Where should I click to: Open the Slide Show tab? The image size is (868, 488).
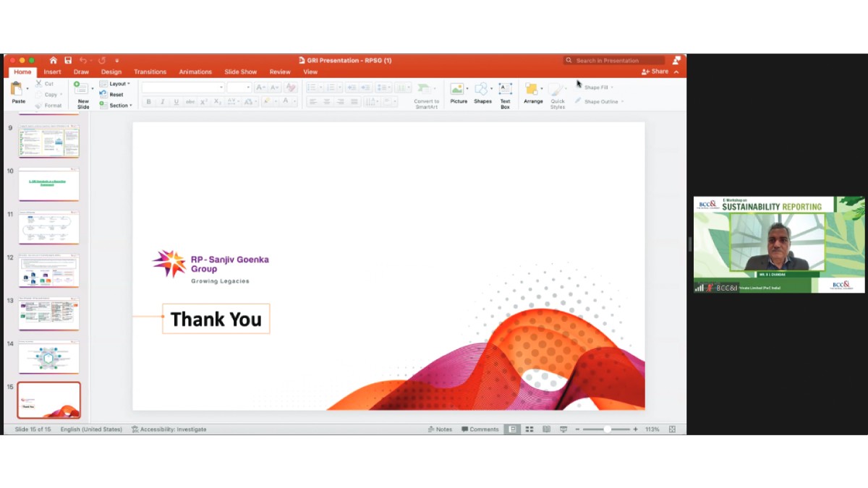241,72
